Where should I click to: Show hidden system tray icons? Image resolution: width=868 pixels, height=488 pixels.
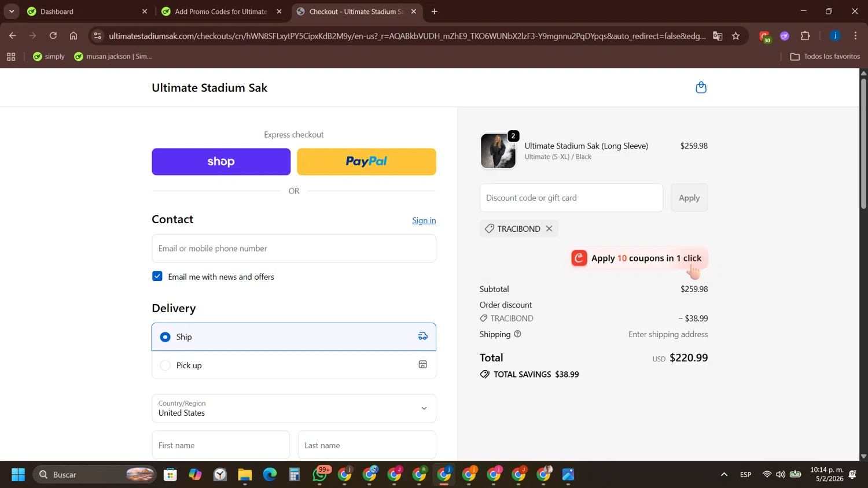click(724, 475)
